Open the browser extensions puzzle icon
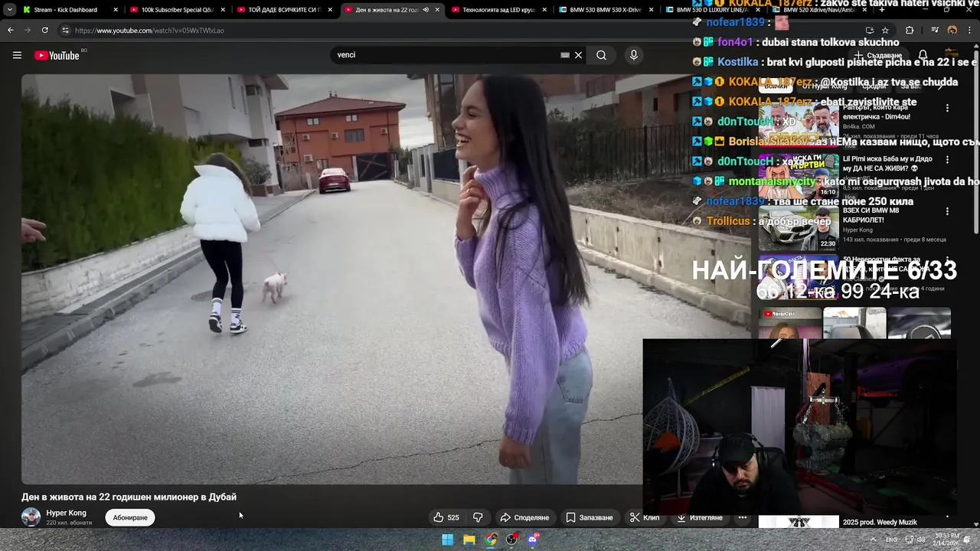980x551 pixels. click(910, 31)
